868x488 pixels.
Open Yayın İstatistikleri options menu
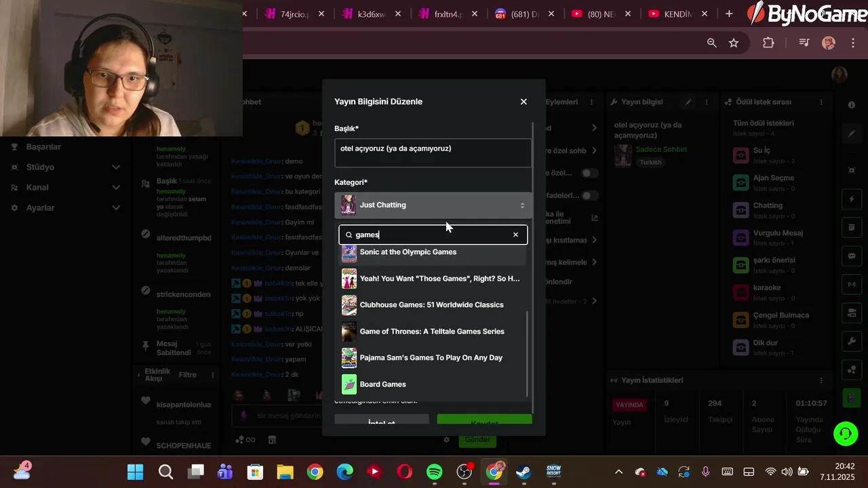pyautogui.click(x=821, y=380)
